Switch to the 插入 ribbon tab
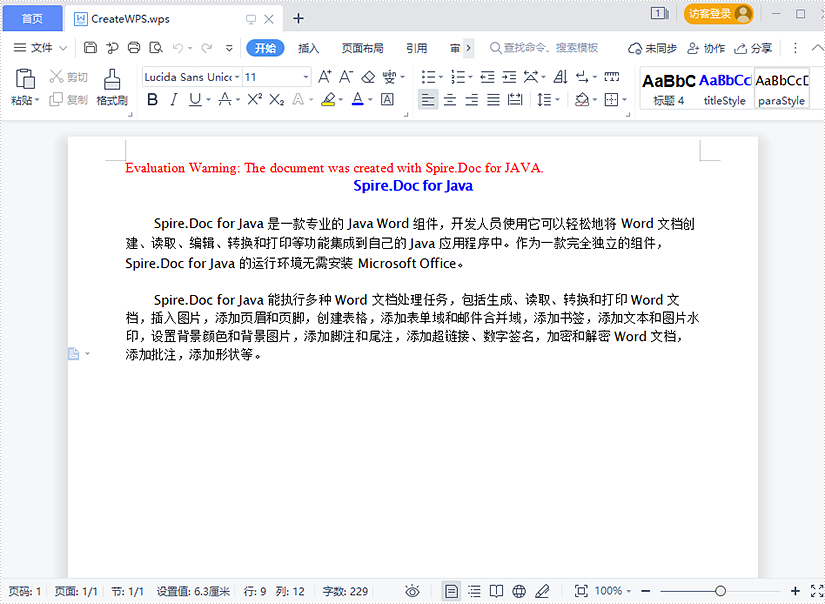 pos(310,46)
